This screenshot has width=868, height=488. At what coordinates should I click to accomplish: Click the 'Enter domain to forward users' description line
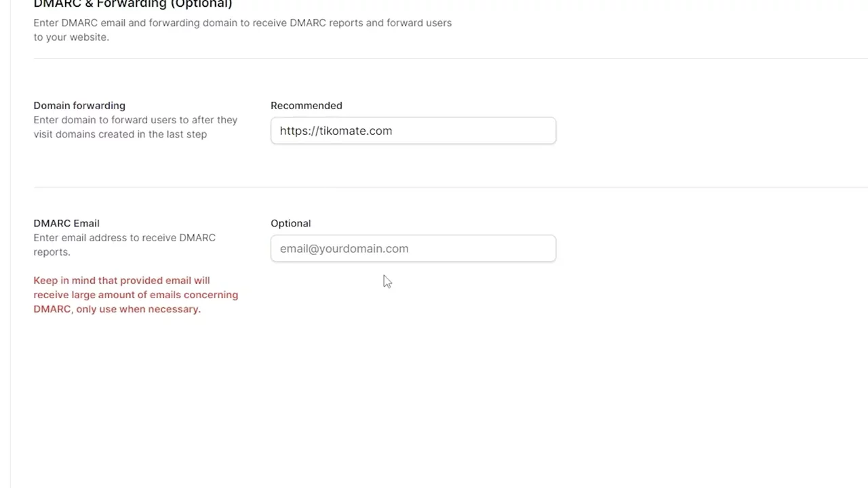point(135,120)
